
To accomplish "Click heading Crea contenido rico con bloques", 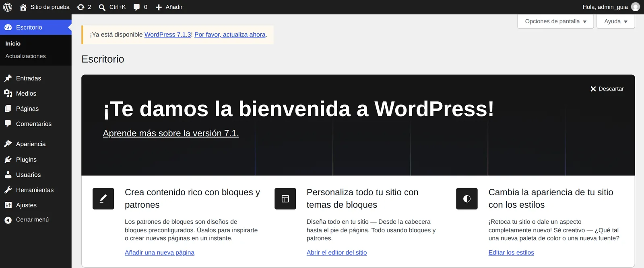I will click(192, 198).
